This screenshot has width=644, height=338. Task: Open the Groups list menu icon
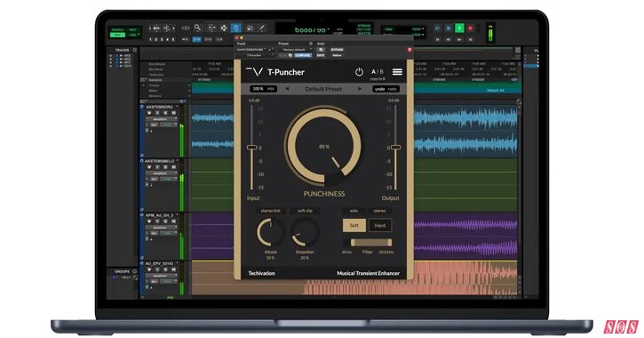pos(135,272)
